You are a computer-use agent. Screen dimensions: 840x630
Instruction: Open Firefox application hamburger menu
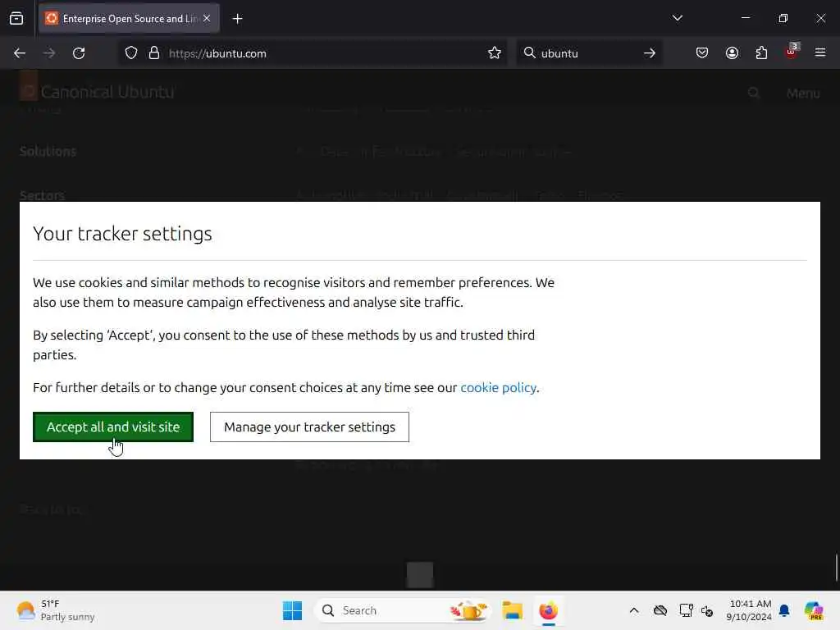tap(820, 52)
